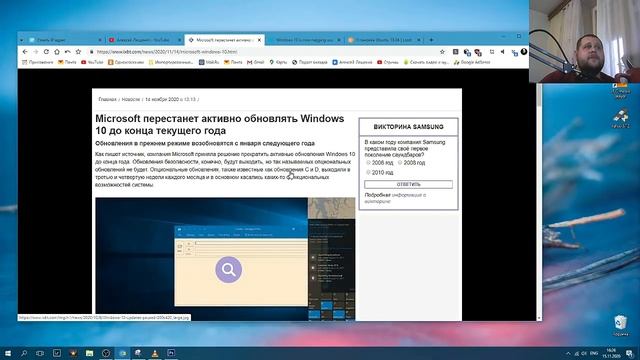Go to Главная in the breadcrumb

pos(107,99)
